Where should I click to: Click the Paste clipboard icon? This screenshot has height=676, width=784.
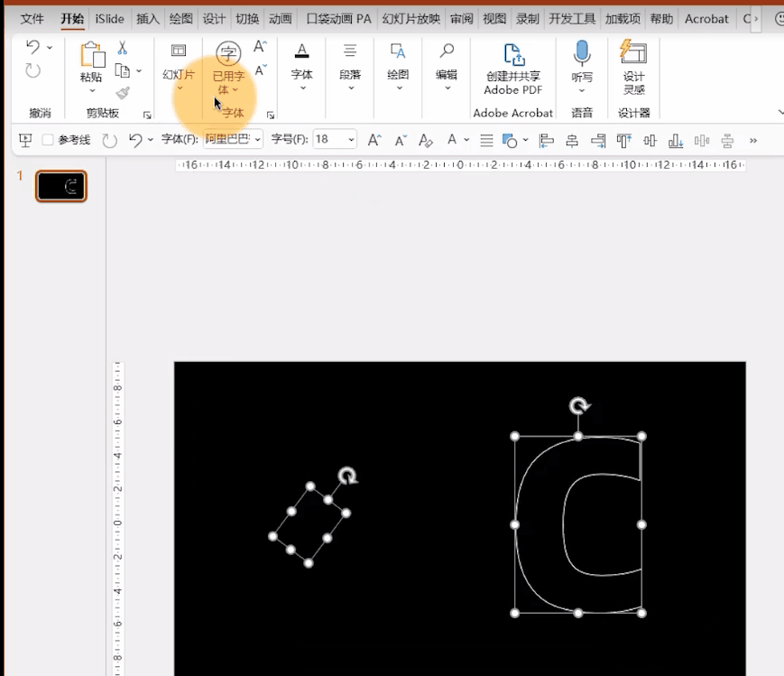point(93,54)
